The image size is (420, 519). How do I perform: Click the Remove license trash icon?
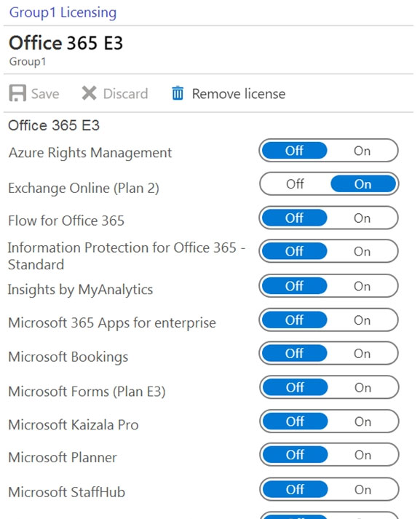click(x=178, y=93)
